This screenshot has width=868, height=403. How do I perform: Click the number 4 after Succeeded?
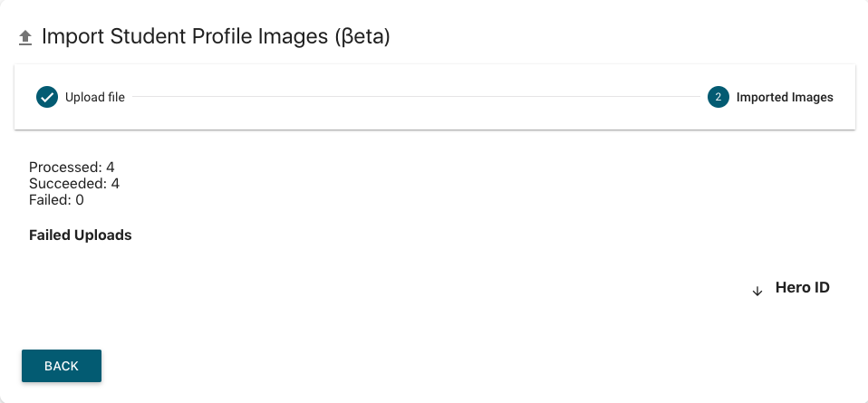click(115, 184)
